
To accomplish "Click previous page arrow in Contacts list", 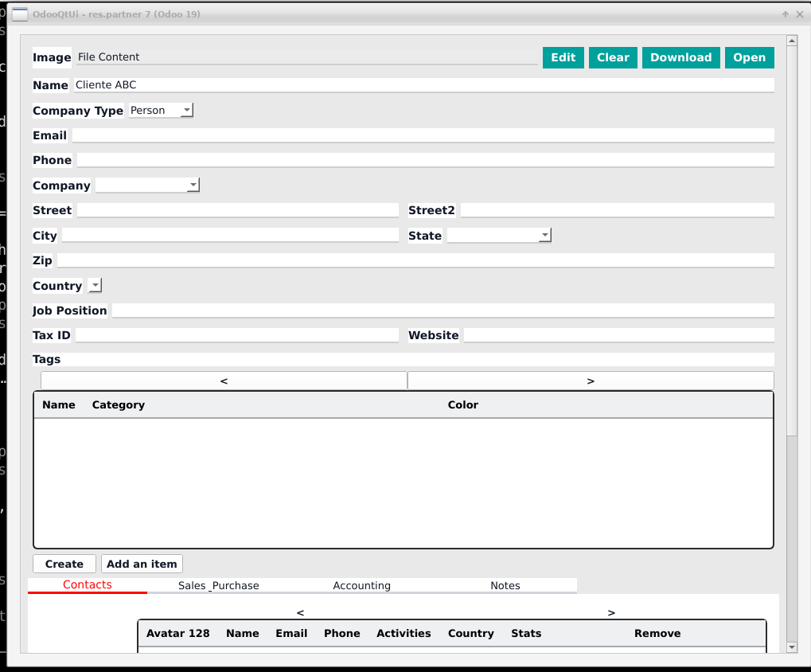I will (301, 612).
